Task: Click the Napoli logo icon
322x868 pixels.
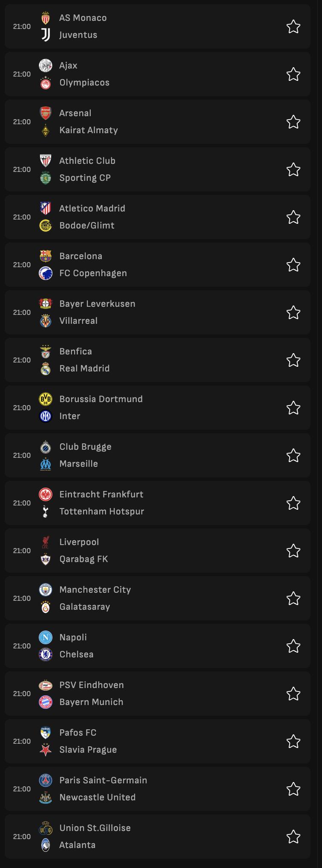Action: coord(46,637)
